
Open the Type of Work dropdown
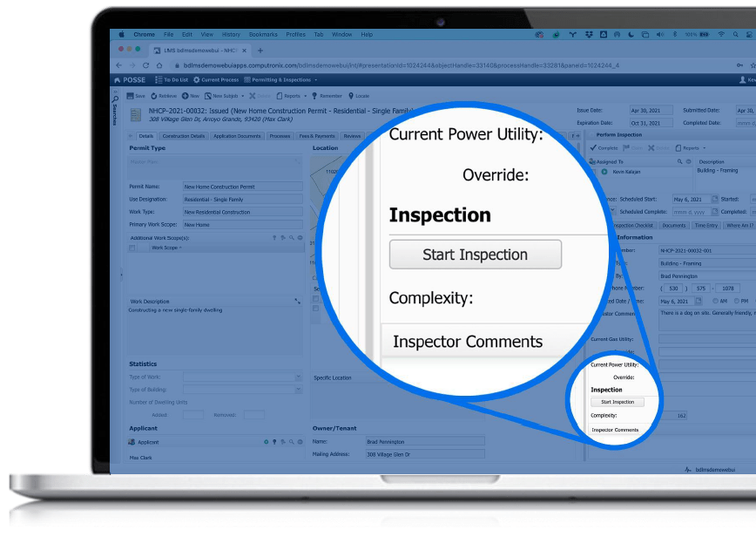coord(298,377)
